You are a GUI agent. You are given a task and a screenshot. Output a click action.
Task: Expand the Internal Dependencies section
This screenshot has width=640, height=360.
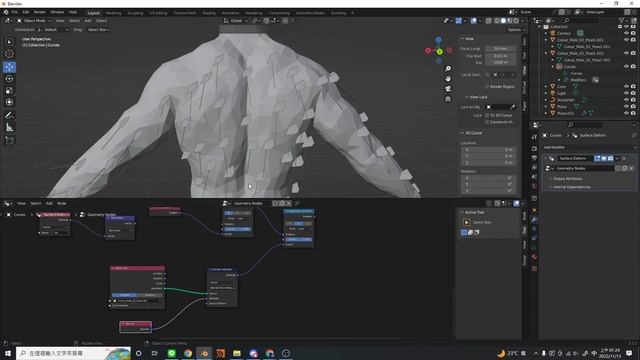(572, 187)
